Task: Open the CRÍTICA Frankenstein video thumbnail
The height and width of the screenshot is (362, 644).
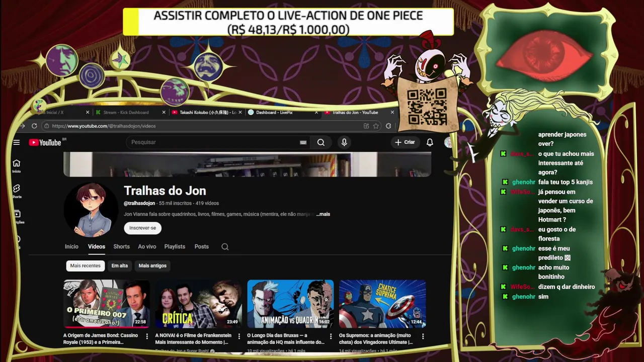Action: click(x=198, y=304)
